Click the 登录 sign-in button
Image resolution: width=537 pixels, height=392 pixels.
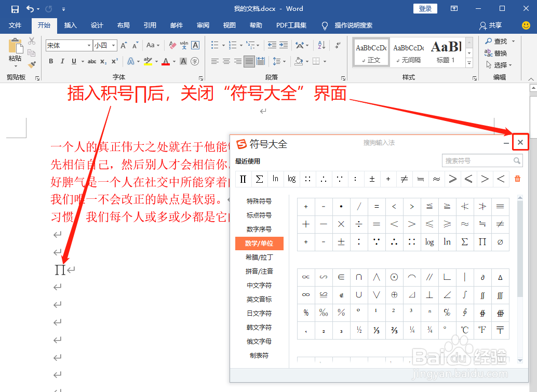425,8
